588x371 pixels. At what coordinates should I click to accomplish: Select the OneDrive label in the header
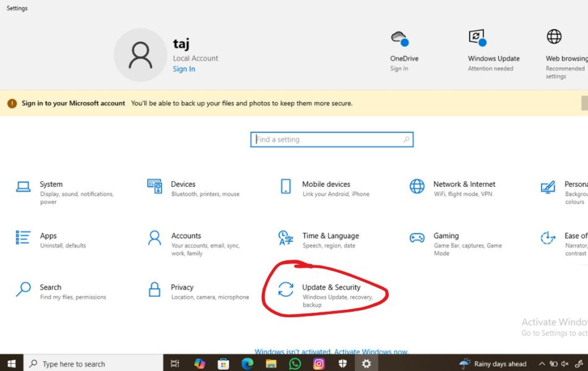click(x=404, y=59)
